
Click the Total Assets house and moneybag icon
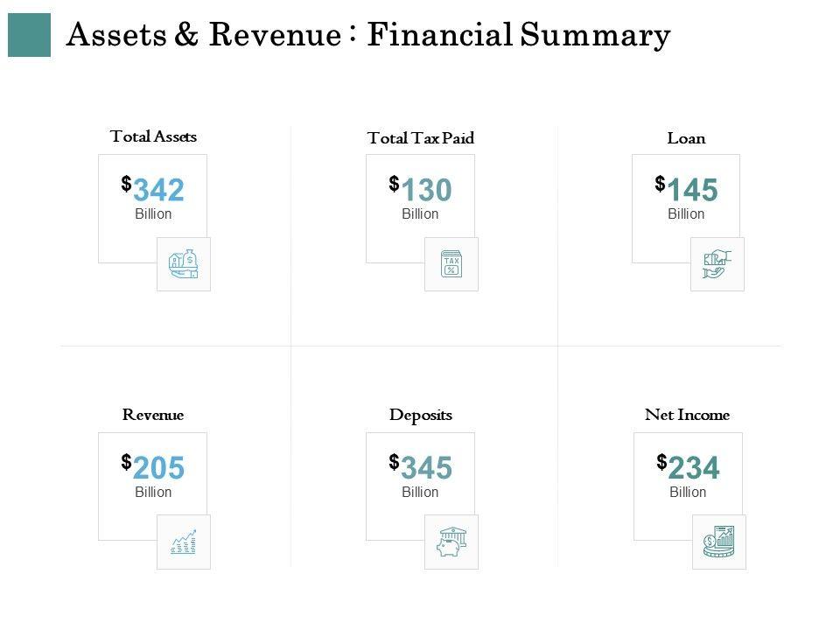pyautogui.click(x=184, y=263)
